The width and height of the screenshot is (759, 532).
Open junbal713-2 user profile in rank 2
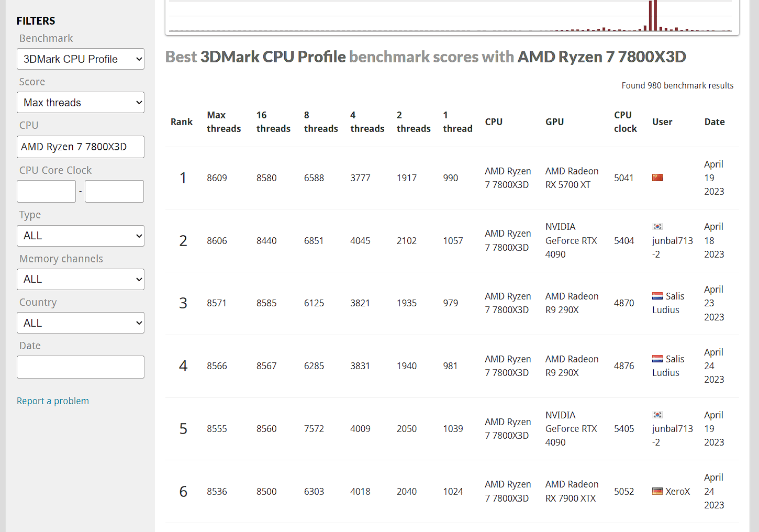pyautogui.click(x=672, y=241)
